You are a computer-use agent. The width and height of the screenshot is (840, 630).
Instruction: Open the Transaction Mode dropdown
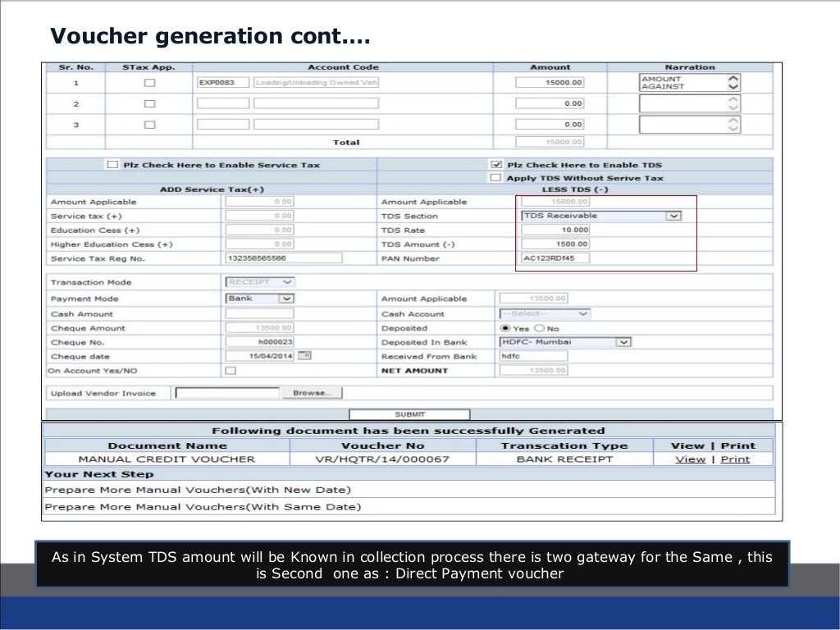(x=260, y=282)
